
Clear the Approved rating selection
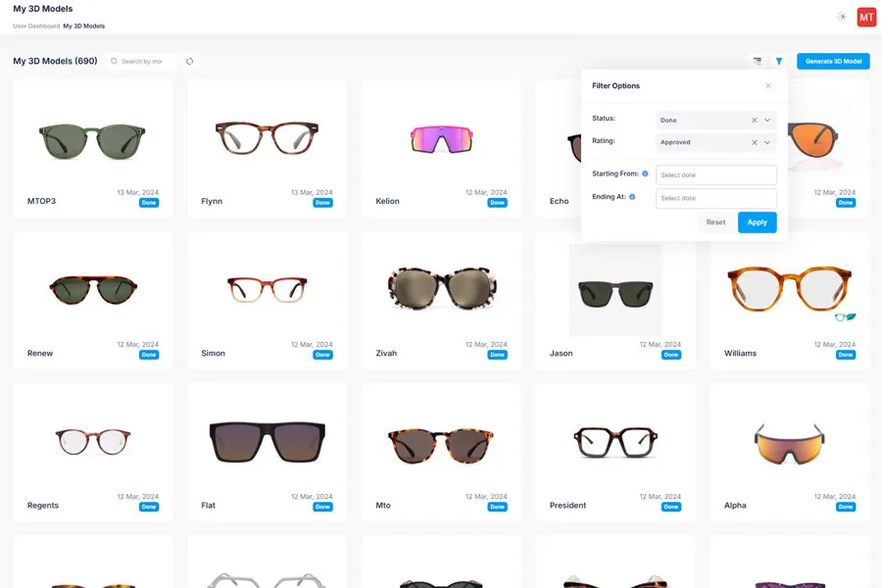point(754,142)
